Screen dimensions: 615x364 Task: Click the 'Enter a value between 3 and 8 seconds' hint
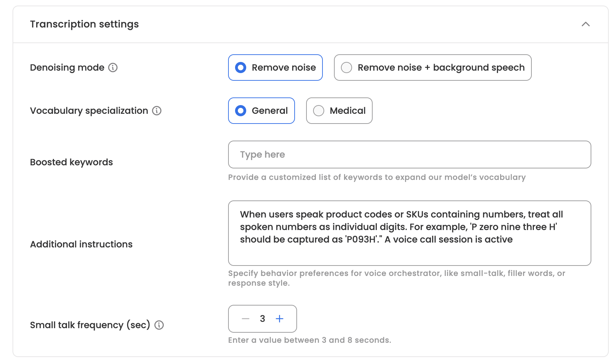[309, 340]
